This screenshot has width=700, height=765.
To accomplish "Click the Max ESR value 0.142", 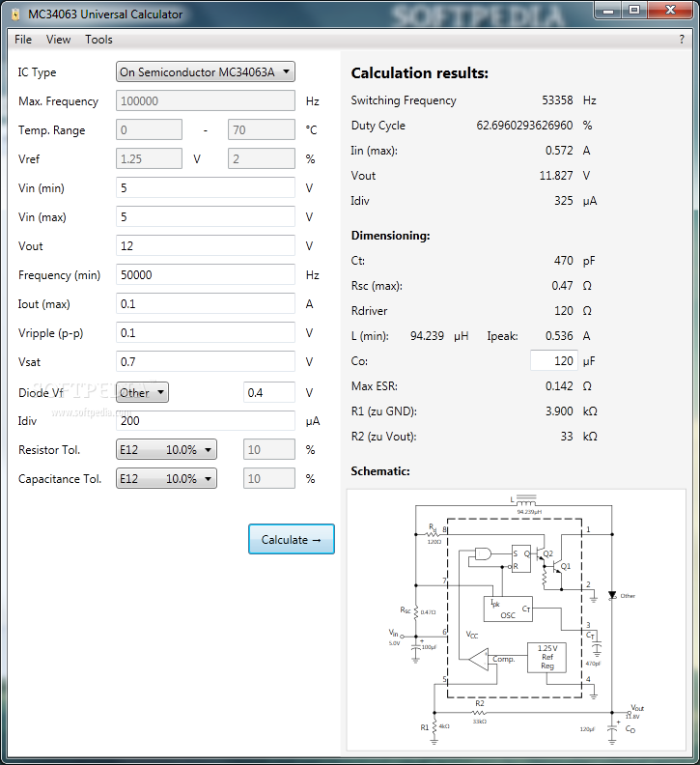I will point(559,386).
